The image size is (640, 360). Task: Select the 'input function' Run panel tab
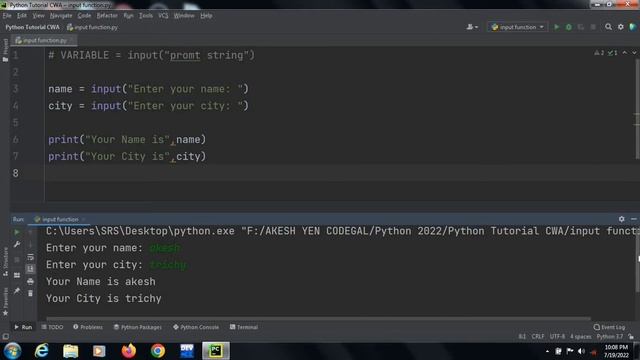[59, 219]
